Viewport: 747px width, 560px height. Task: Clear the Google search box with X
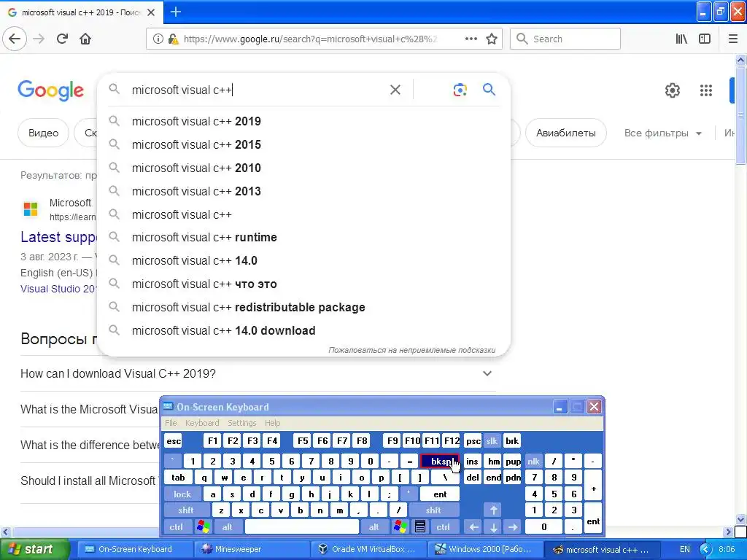[395, 90]
